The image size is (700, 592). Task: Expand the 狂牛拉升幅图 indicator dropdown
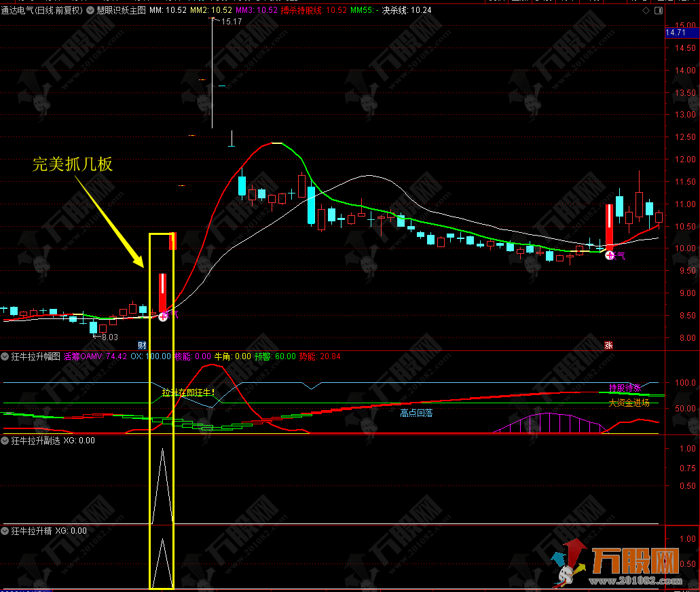[6, 356]
